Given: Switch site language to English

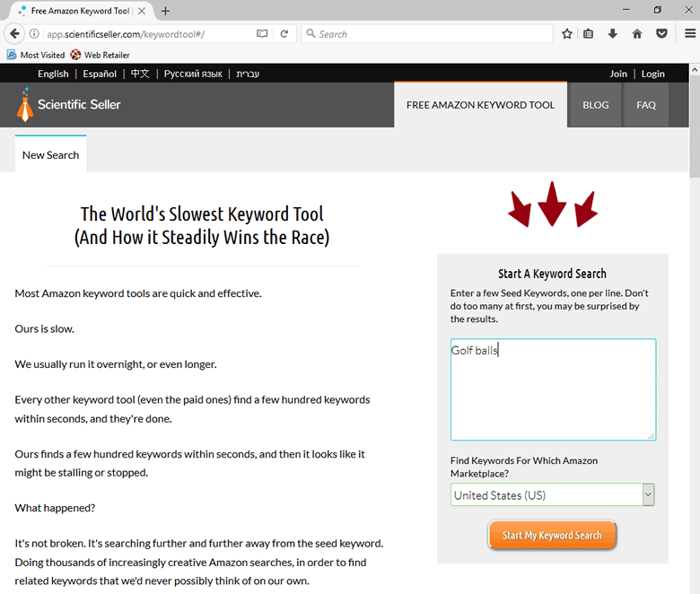Looking at the screenshot, I should coord(53,74).
